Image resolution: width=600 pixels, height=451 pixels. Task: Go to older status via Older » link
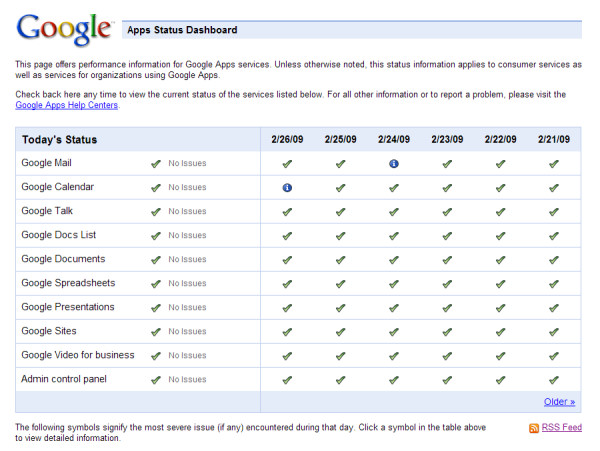559,402
